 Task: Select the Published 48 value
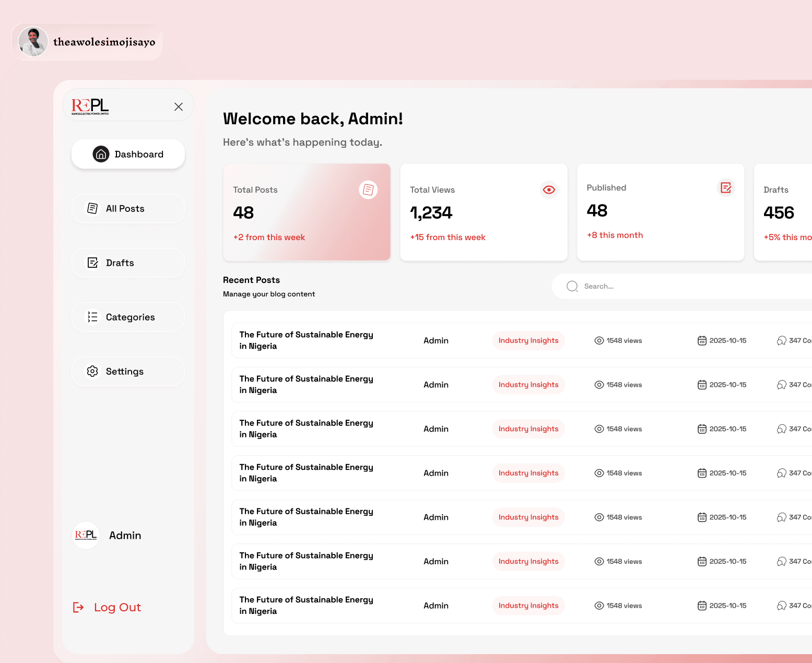click(597, 211)
